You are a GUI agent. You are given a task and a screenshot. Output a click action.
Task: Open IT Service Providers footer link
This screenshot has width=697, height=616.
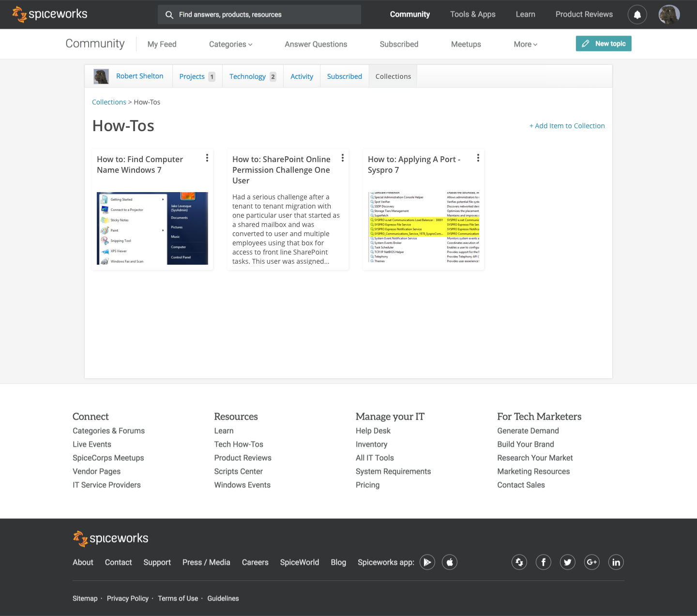[x=106, y=485]
